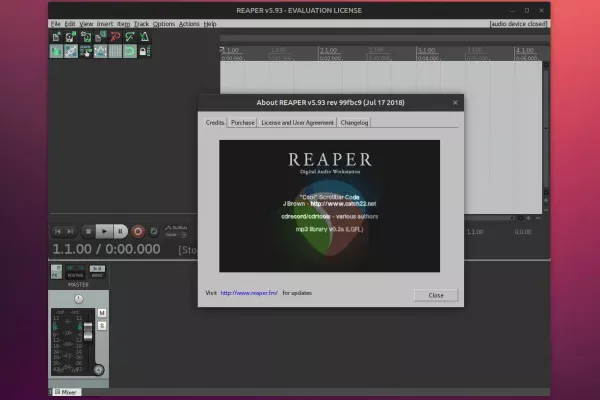Screen dimensions: 600x400
Task: Click the master volume fader
Action: pos(88,331)
